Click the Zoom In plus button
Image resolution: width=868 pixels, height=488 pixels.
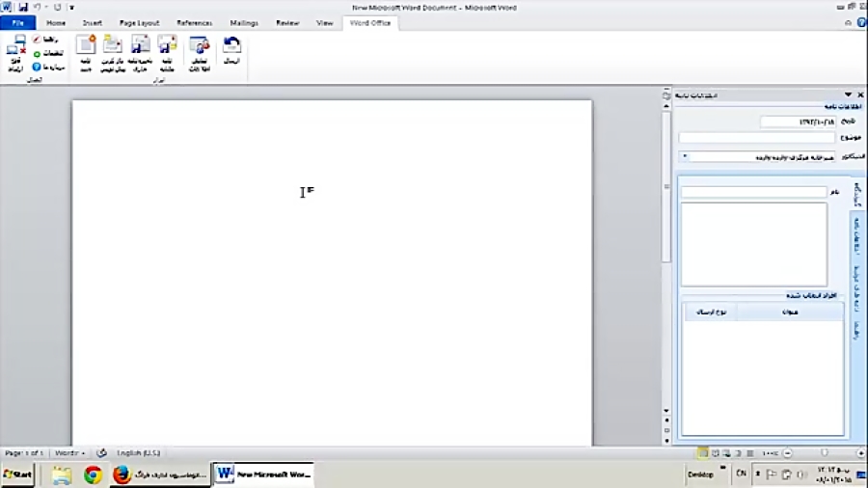pyautogui.click(x=861, y=453)
